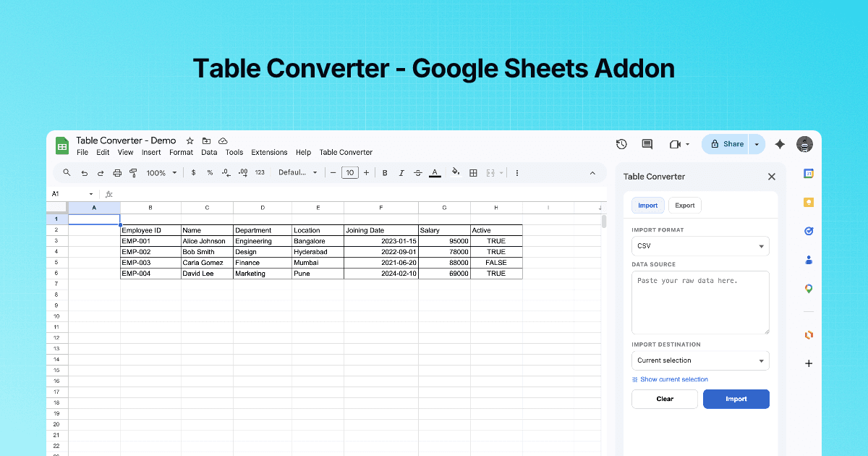The image size is (868, 456).
Task: Start a Meet call via camera icon
Action: (676, 144)
